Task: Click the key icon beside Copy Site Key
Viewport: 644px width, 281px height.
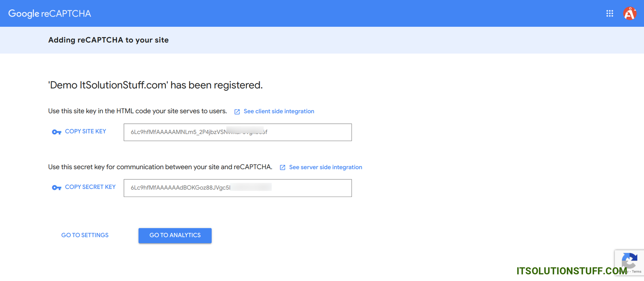Action: 56,132
